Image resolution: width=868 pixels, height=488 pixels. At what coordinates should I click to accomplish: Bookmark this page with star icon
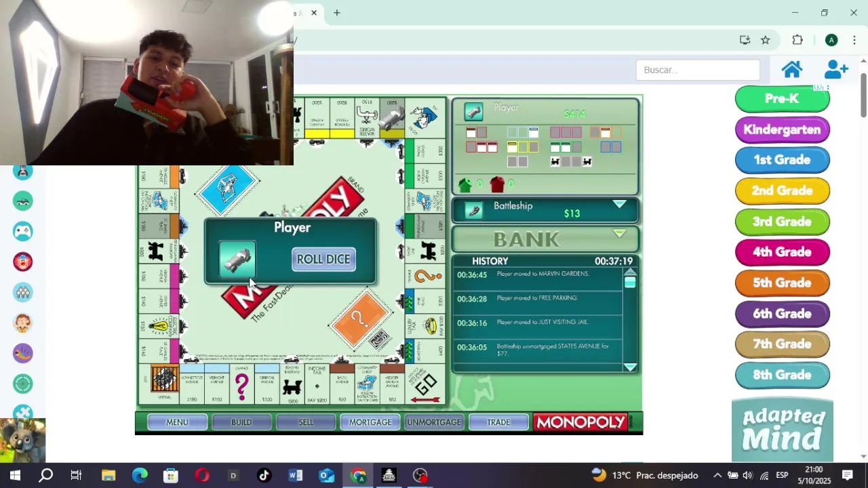pyautogui.click(x=765, y=40)
